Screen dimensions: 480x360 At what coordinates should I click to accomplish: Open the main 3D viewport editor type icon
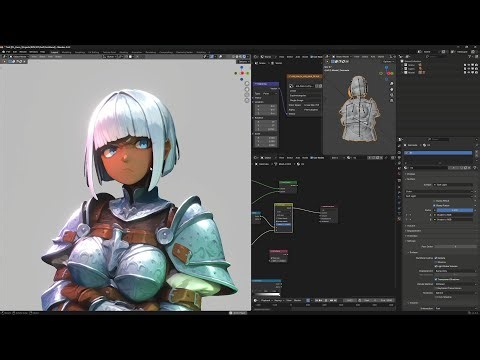tap(5, 57)
